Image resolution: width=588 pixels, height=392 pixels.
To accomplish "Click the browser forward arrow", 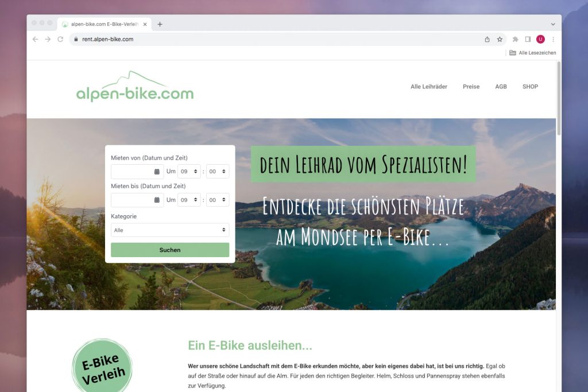I will [48, 40].
